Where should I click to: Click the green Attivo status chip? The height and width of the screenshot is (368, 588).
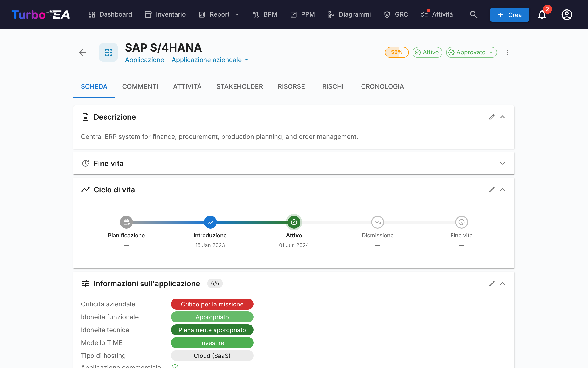click(x=427, y=52)
